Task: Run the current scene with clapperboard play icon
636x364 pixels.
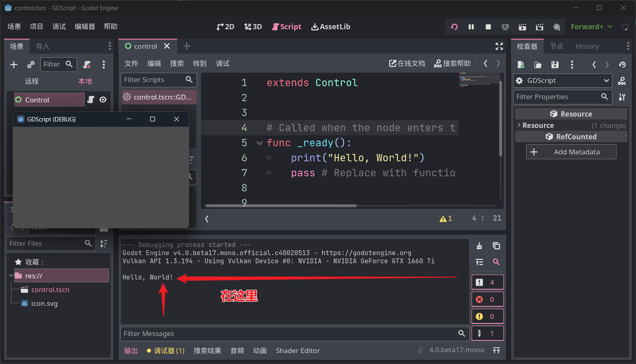Action: [522, 27]
